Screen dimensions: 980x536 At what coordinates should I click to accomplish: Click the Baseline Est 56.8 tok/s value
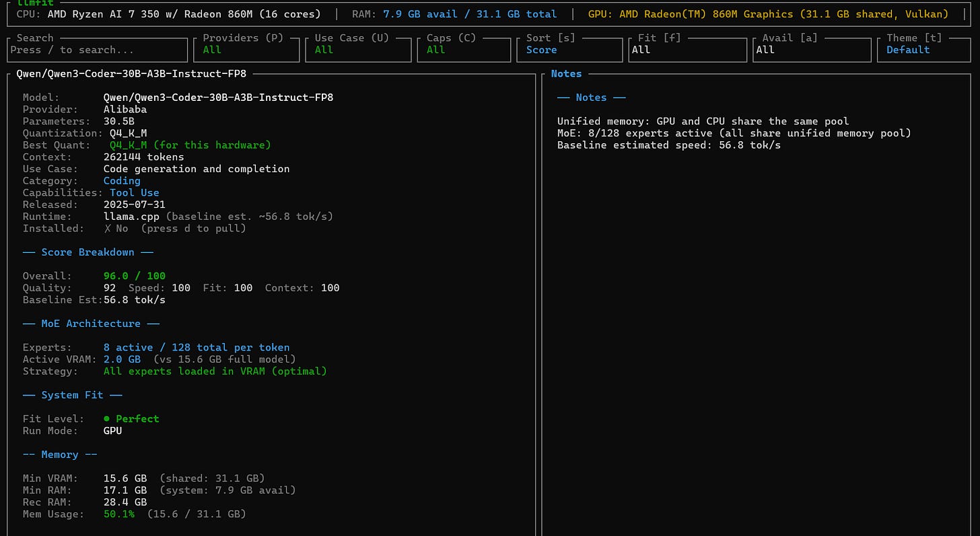pyautogui.click(x=135, y=300)
